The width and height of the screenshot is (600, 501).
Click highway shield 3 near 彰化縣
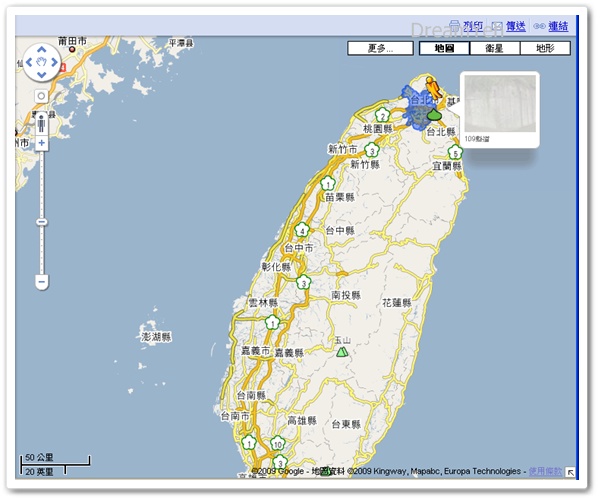click(x=304, y=282)
